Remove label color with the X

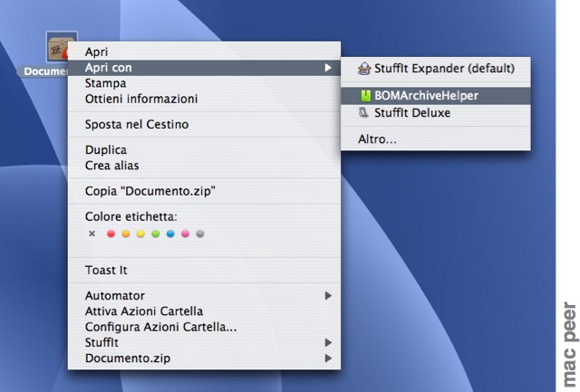92,234
